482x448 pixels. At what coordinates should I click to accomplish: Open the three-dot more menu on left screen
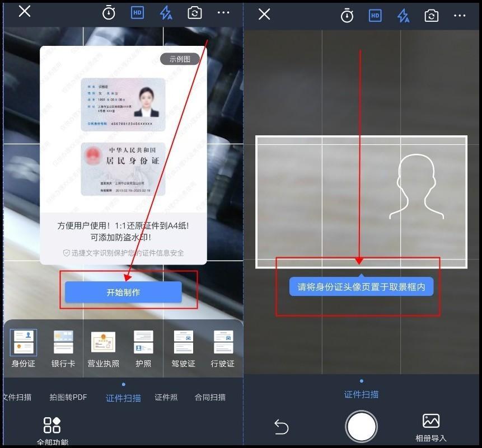click(223, 13)
